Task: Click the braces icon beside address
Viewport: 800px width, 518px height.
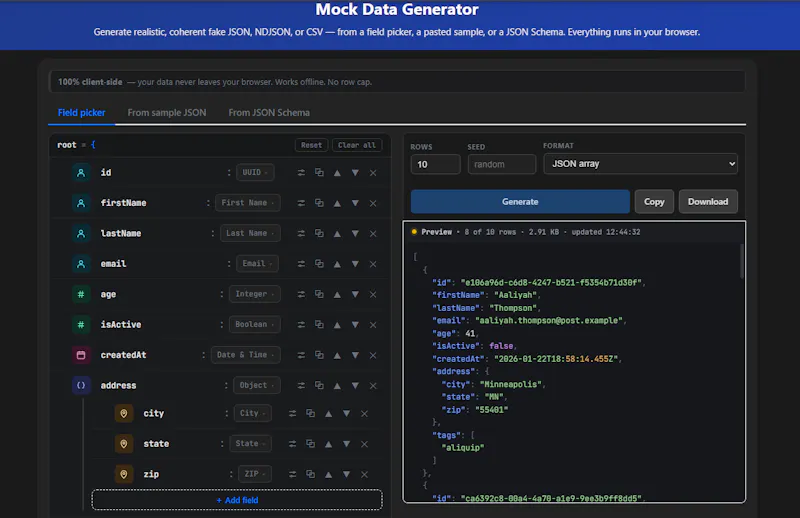Action: pos(81,385)
